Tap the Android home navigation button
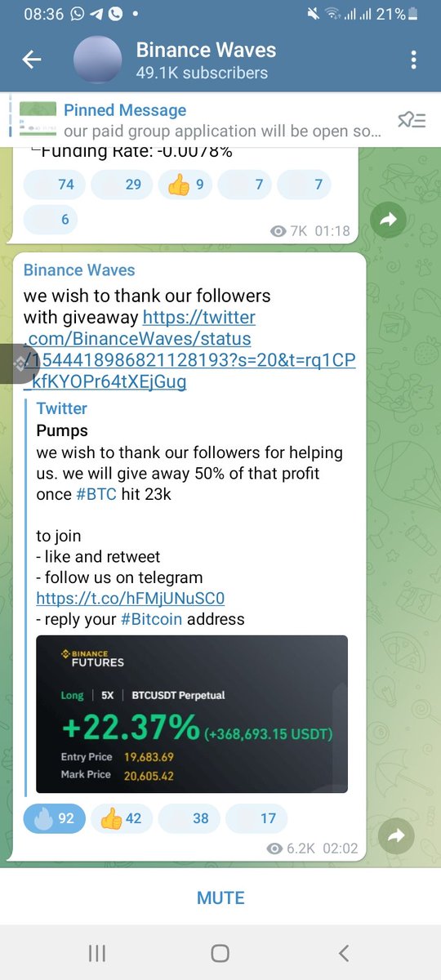This screenshot has width=441, height=980. pyautogui.click(x=220, y=952)
